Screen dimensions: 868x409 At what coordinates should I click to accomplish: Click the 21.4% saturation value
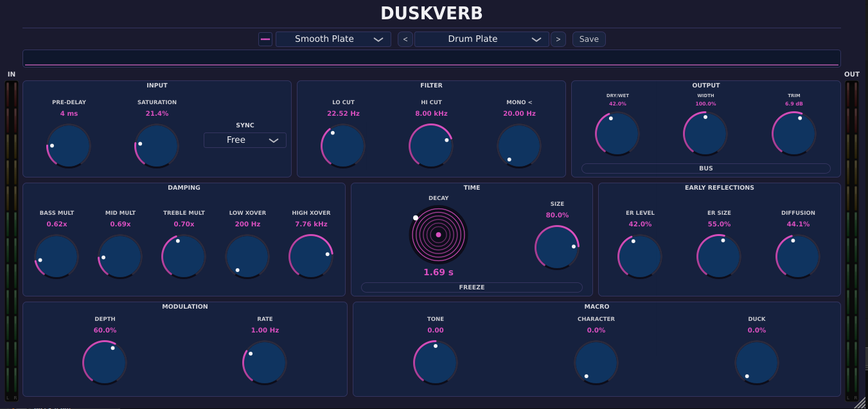[x=157, y=114]
